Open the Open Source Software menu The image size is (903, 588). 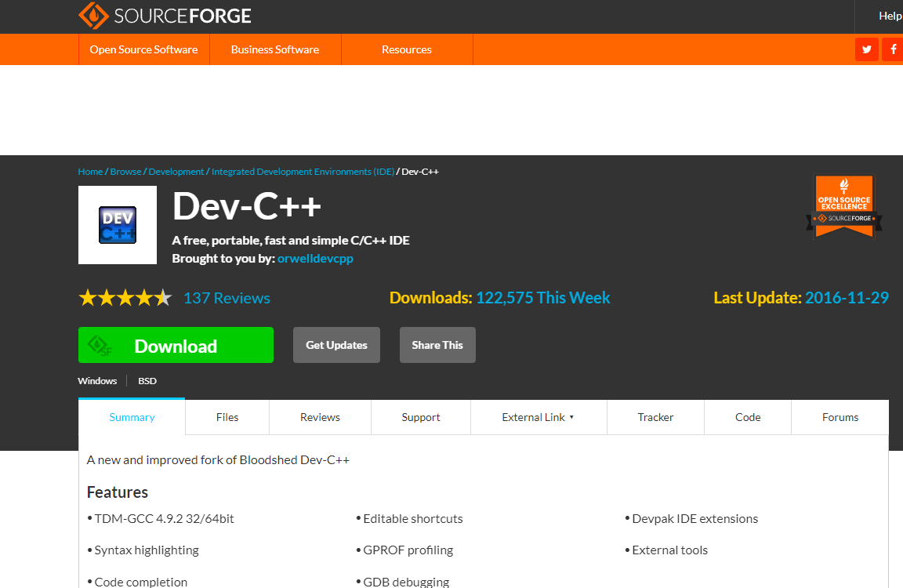pos(143,49)
